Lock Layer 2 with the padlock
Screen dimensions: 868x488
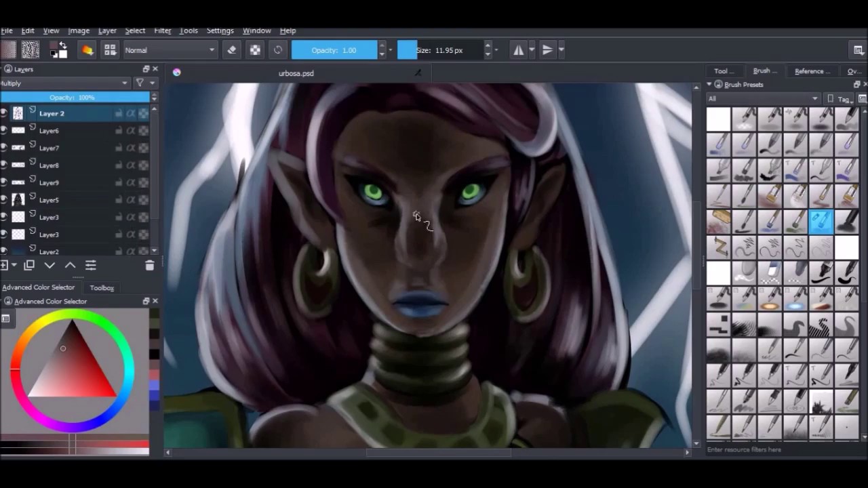[119, 113]
